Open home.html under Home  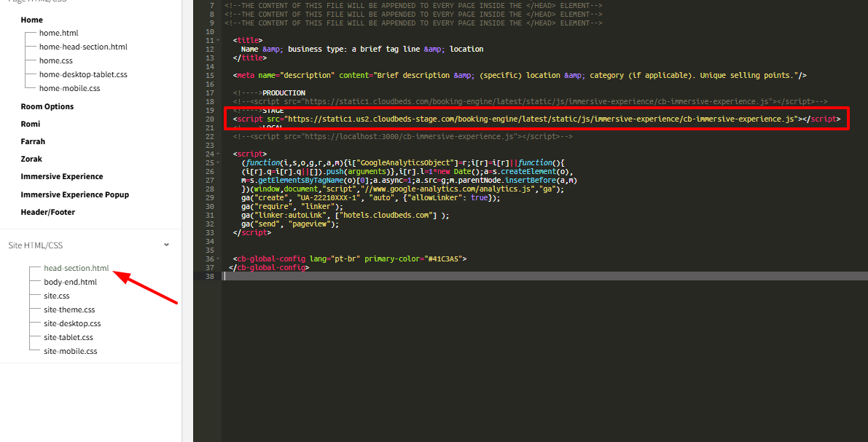(x=58, y=33)
